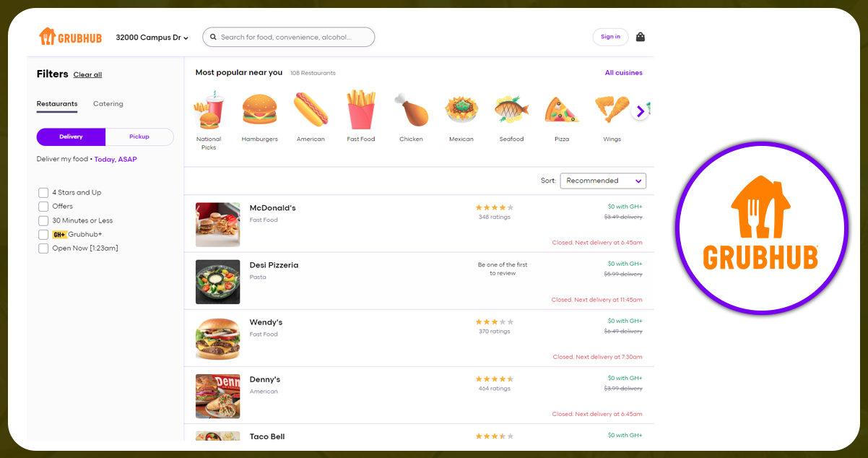The height and width of the screenshot is (458, 868).
Task: Open the Sort Recommended dropdown
Action: (603, 181)
